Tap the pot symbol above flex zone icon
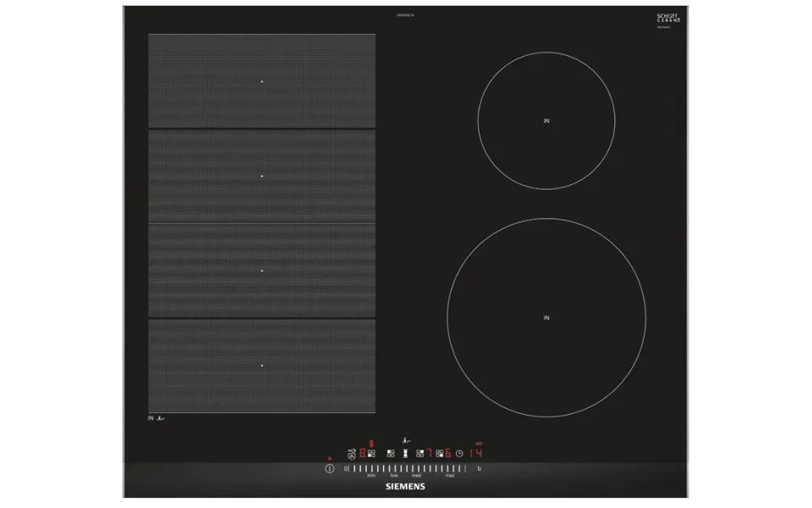 (406, 440)
